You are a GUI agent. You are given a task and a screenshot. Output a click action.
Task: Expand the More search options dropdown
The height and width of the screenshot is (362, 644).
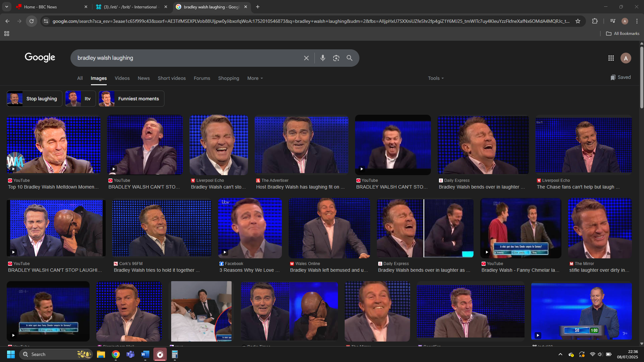coord(255,78)
